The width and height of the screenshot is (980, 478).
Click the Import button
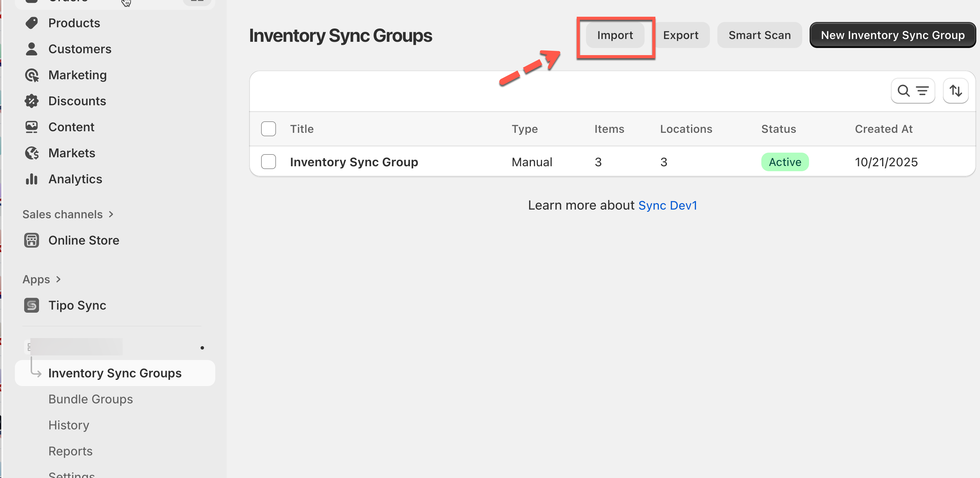[x=615, y=35]
